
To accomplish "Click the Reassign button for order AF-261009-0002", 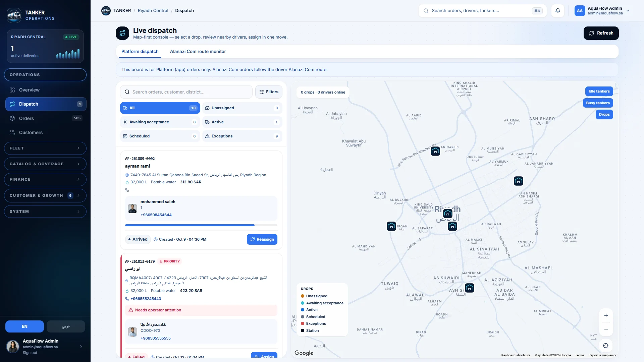I will point(262,239).
